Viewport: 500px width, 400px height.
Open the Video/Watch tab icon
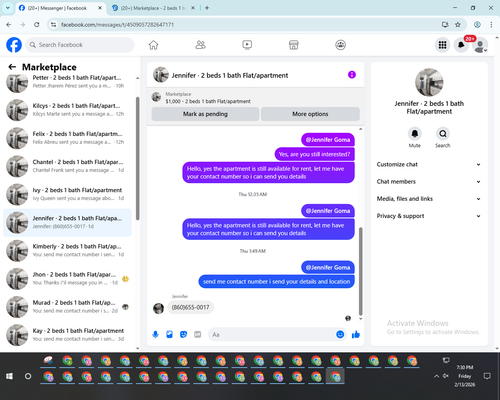coord(247,45)
